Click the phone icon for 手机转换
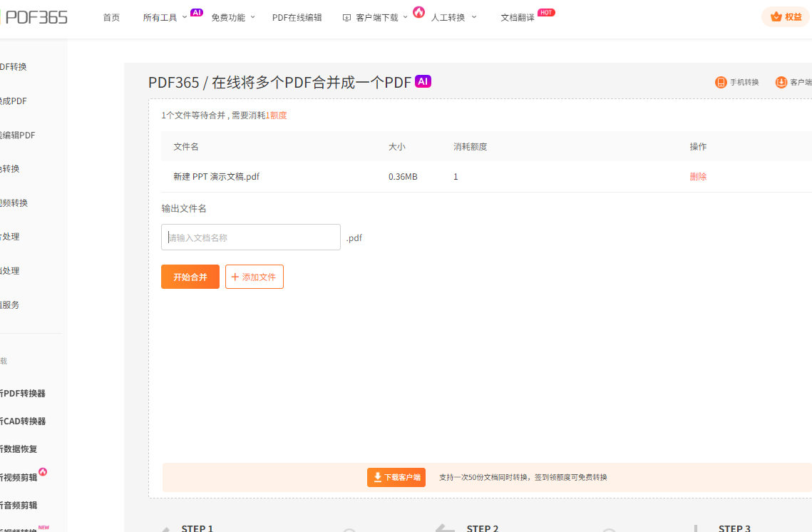This screenshot has height=532, width=812. (721, 82)
